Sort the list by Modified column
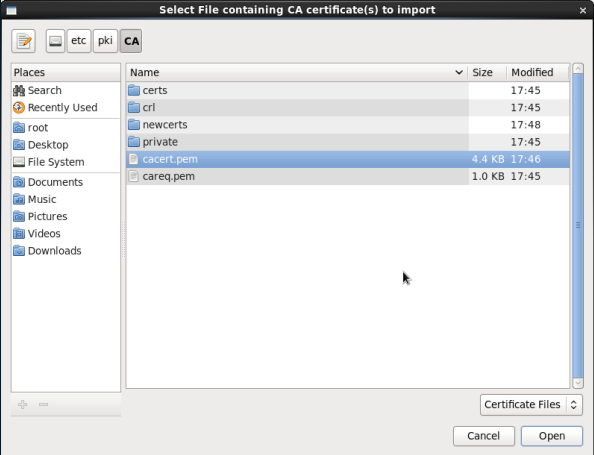594x455 pixels. (538, 72)
